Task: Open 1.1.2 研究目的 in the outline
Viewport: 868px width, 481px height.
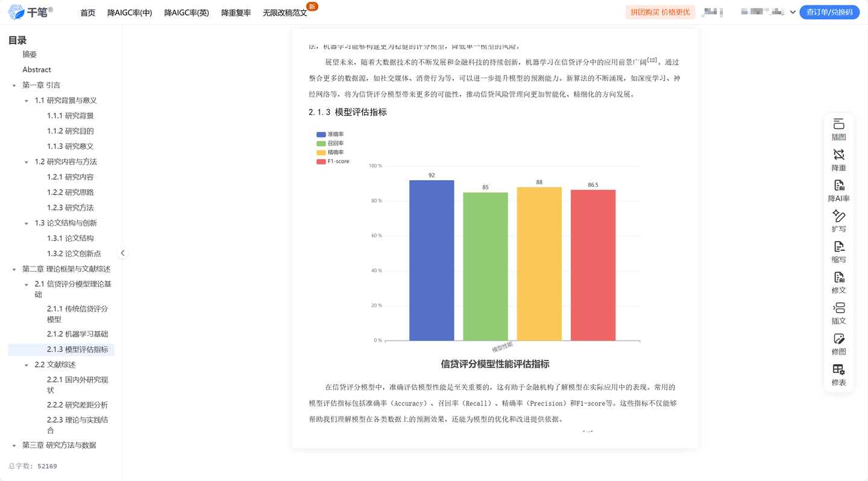Action: click(x=71, y=131)
